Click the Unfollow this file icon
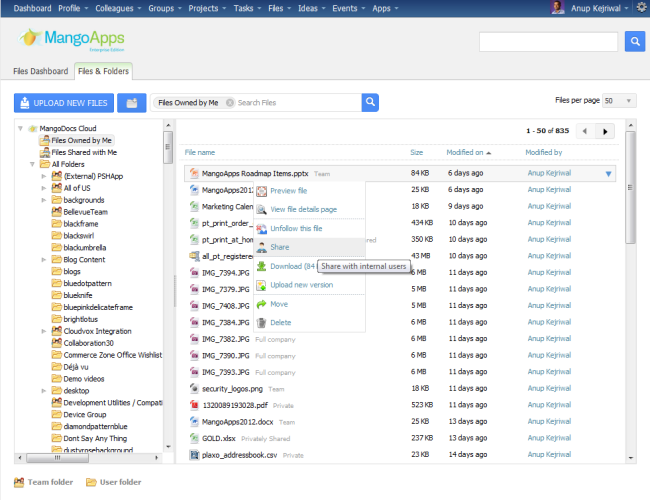Viewport: 650px width, 500px height. coord(261,228)
